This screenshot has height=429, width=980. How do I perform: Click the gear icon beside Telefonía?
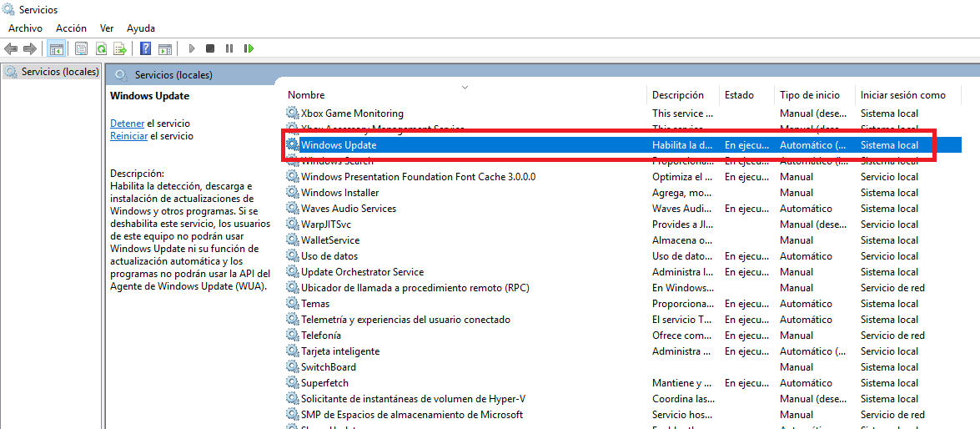(x=293, y=336)
